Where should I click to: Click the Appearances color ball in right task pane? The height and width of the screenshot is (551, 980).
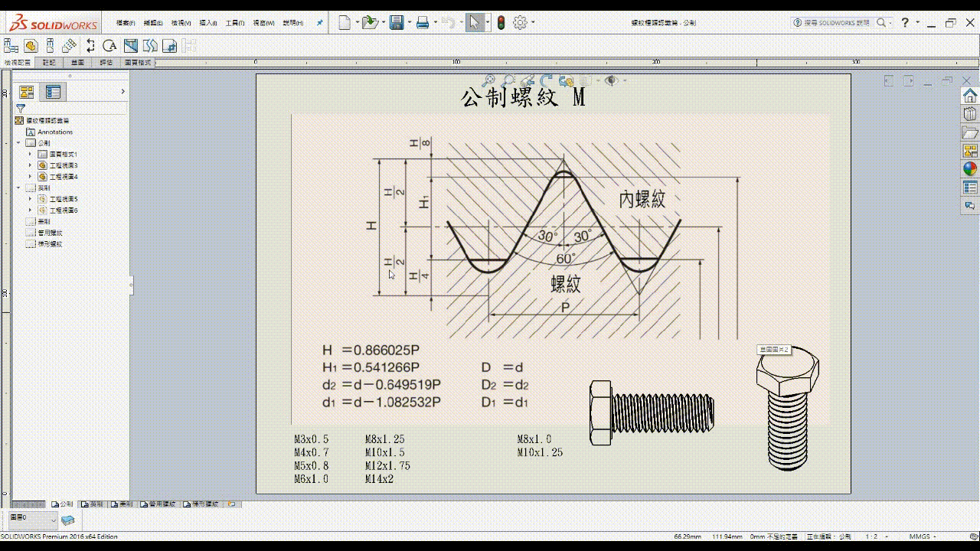970,169
